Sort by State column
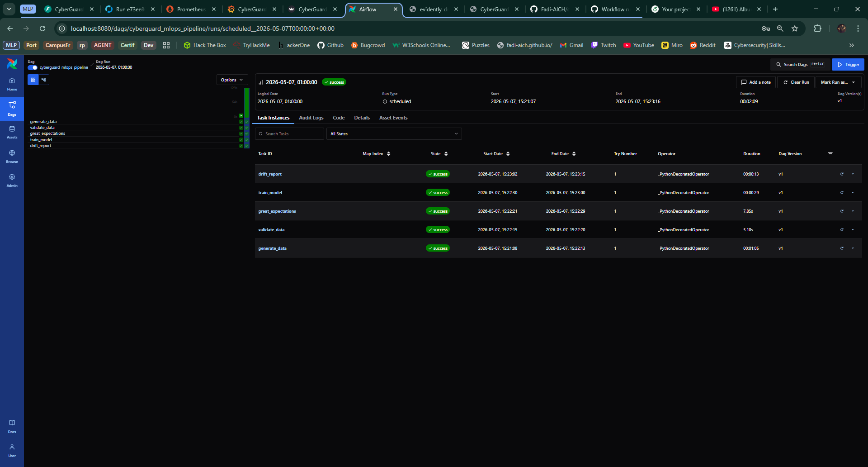 439,154
